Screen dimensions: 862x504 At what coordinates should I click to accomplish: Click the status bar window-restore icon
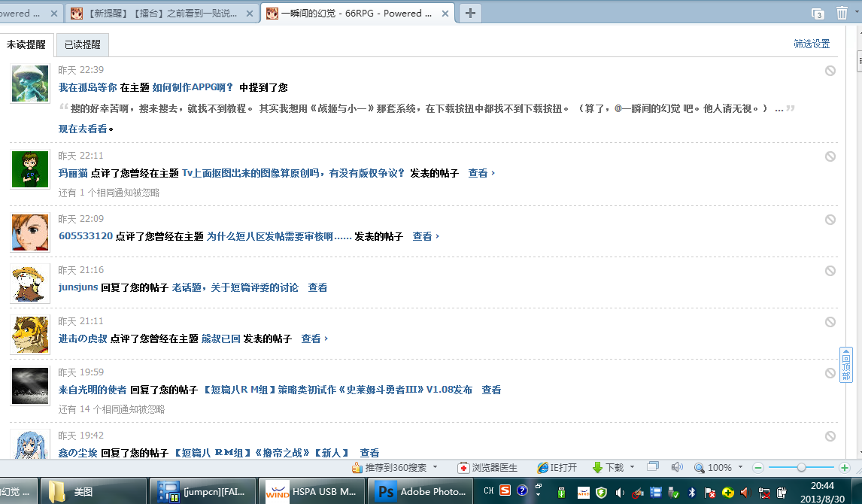coord(653,467)
